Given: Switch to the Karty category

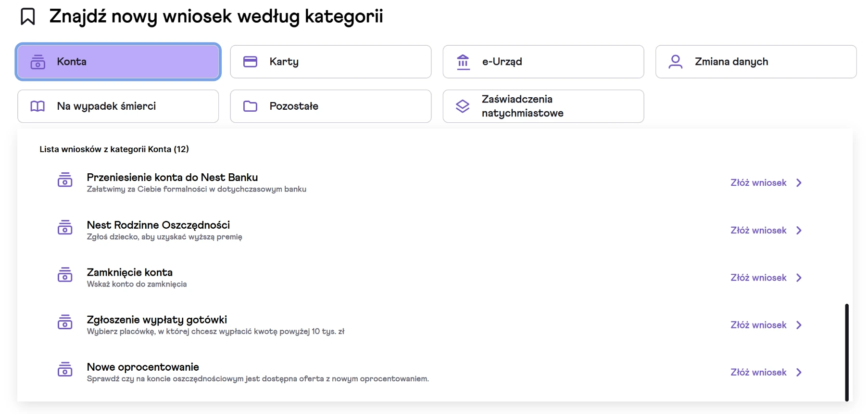Looking at the screenshot, I should pyautogui.click(x=331, y=62).
